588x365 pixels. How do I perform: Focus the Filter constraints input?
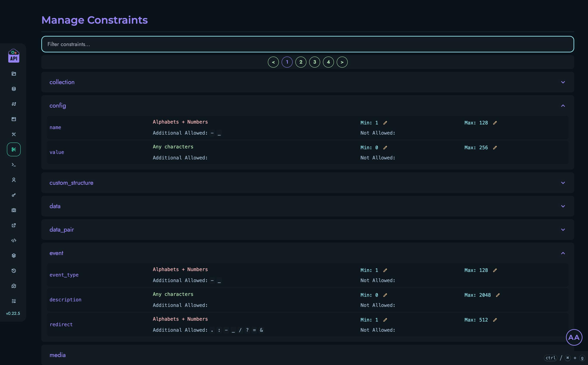(307, 44)
